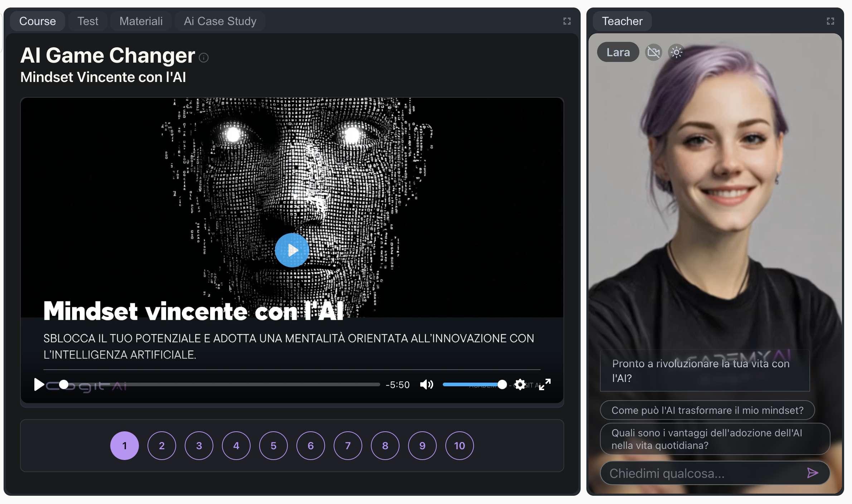Select lesson number 2 circle
The image size is (852, 504).
pyautogui.click(x=161, y=446)
